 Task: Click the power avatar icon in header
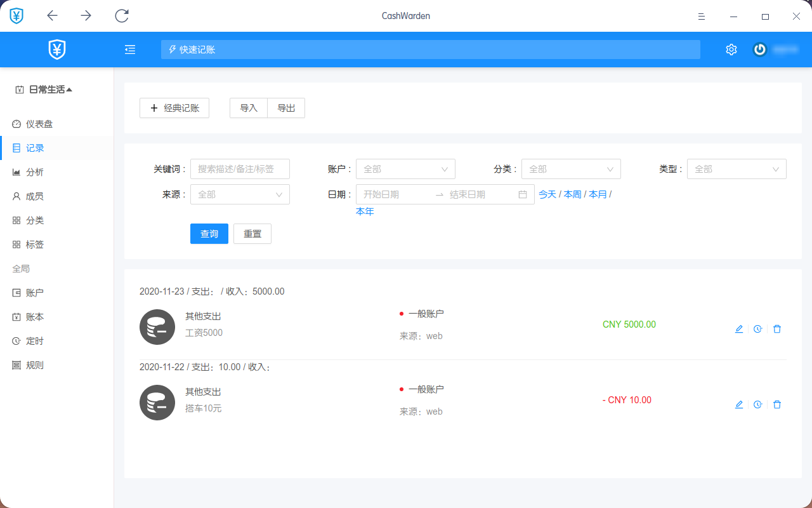[760, 50]
